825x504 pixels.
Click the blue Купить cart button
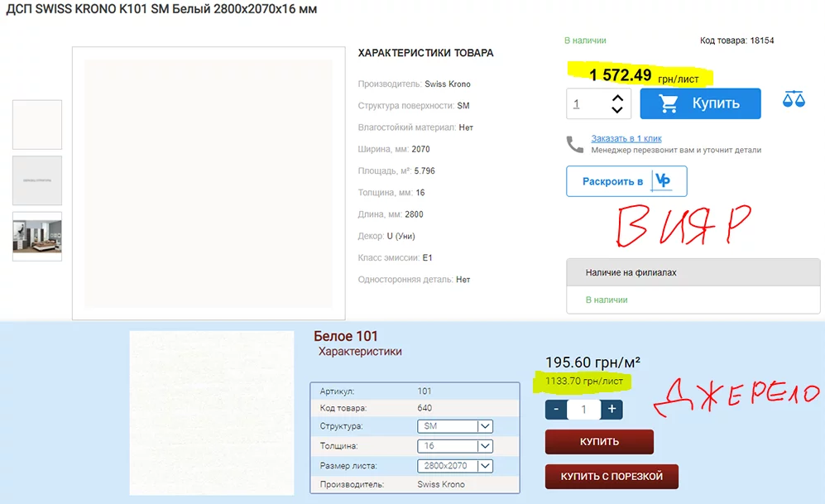tap(700, 103)
